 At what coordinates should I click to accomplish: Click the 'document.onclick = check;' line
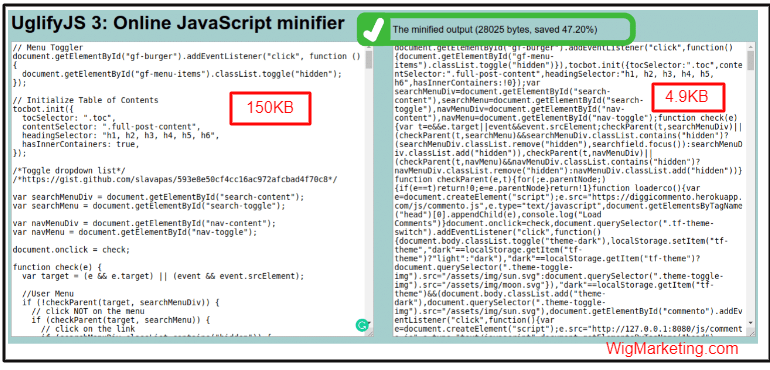[x=72, y=250]
